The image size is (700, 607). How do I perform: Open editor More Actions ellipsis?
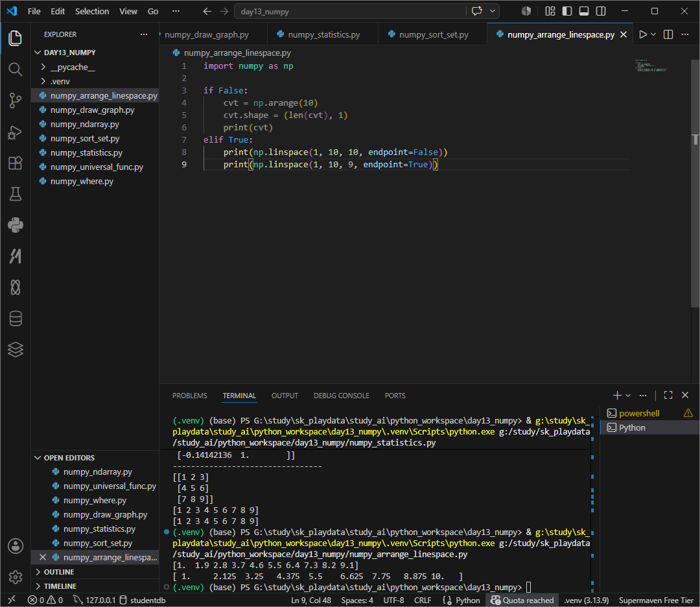tap(685, 34)
